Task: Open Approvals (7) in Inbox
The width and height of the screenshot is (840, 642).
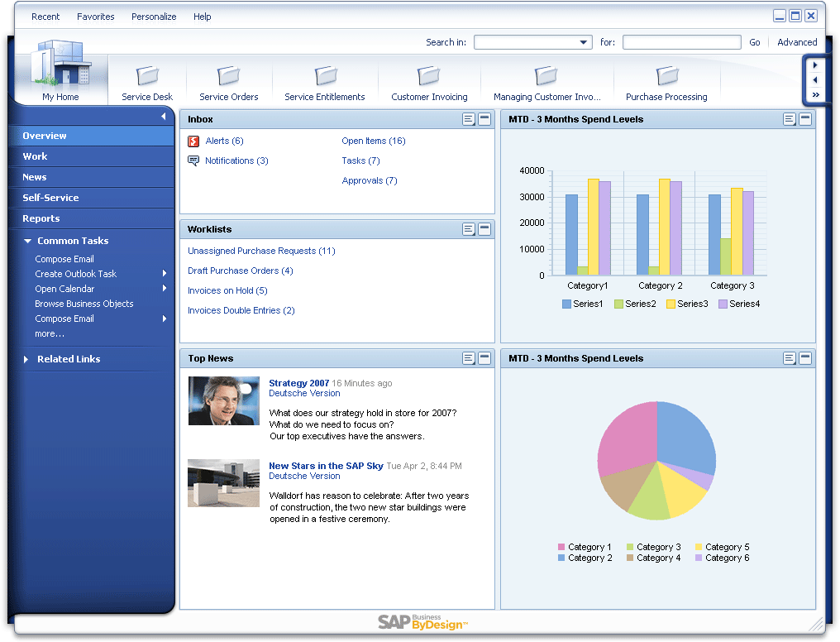Action: click(x=370, y=180)
